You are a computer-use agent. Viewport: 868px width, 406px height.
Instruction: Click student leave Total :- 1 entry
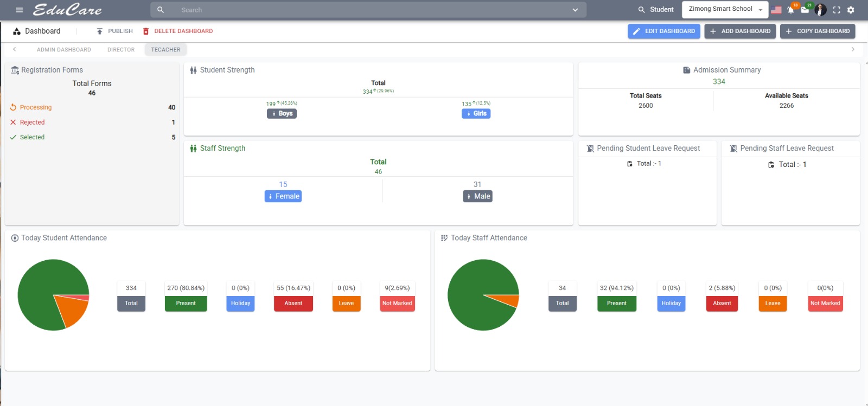pyautogui.click(x=644, y=164)
